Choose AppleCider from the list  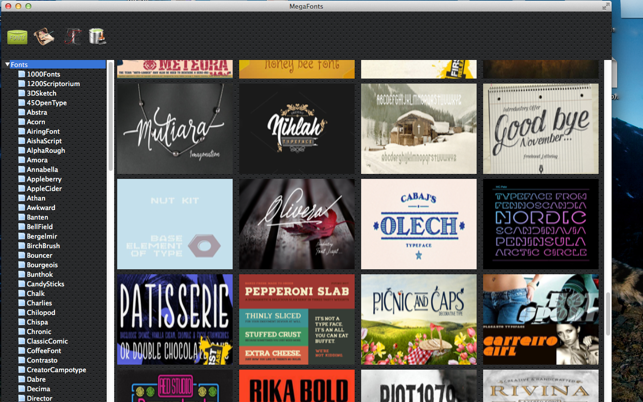(x=44, y=188)
